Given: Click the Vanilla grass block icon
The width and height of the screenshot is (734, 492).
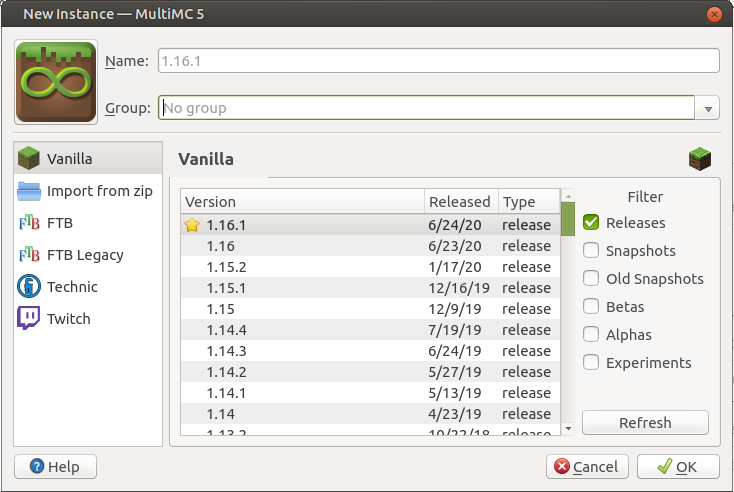Looking at the screenshot, I should [x=29, y=158].
